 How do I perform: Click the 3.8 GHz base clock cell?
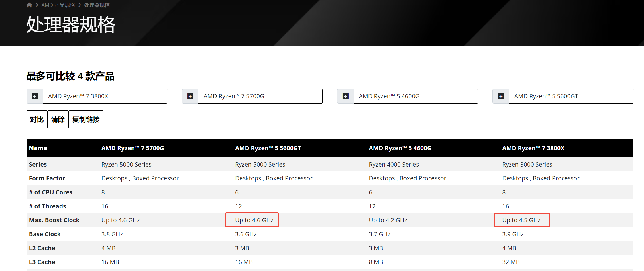click(112, 234)
